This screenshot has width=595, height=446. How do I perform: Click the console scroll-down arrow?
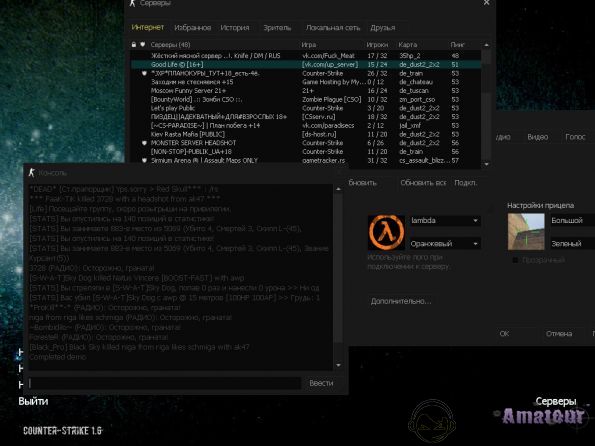338,365
